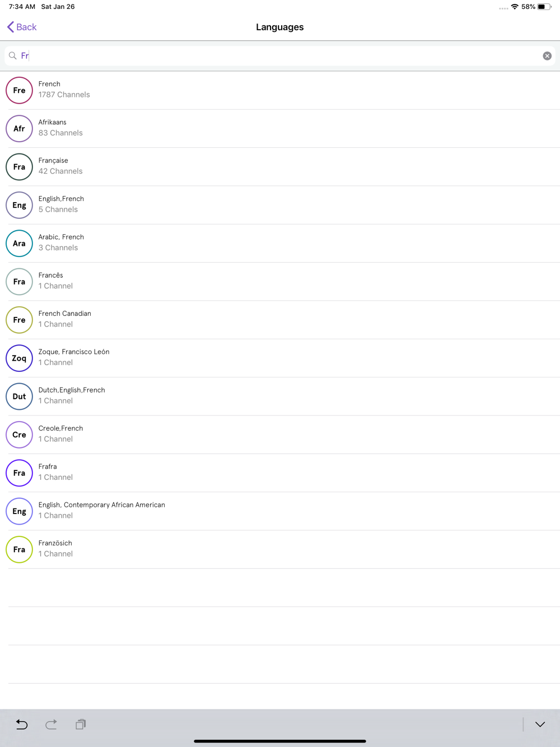This screenshot has height=747, width=560.
Task: Tap the search magnifier icon
Action: pyautogui.click(x=12, y=56)
